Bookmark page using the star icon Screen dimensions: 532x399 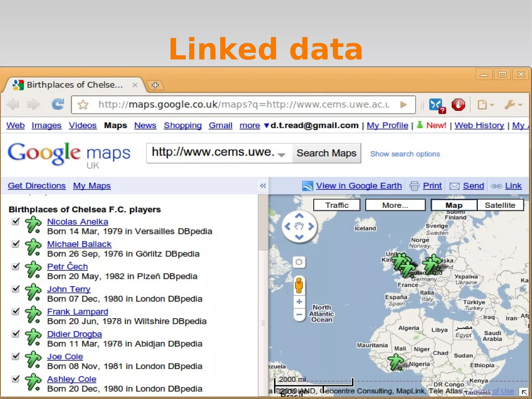pyautogui.click(x=83, y=105)
